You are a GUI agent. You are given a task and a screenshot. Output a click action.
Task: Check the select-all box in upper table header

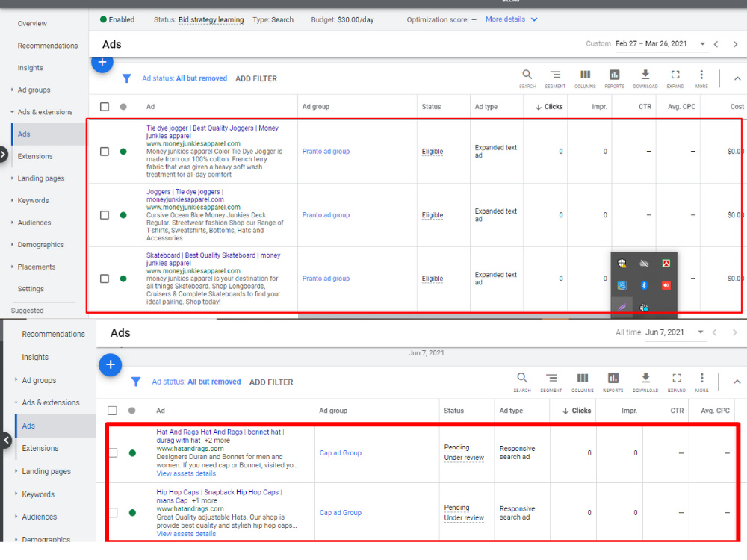pyautogui.click(x=105, y=107)
